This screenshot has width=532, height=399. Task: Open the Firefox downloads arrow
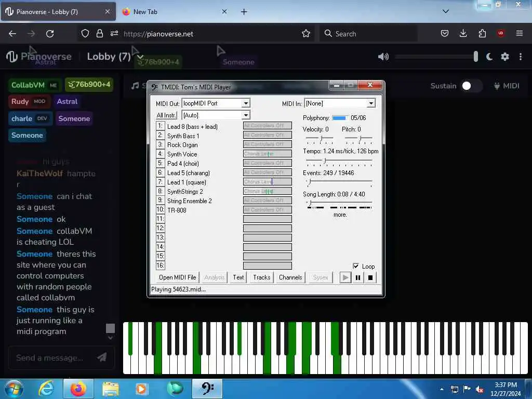click(x=463, y=33)
